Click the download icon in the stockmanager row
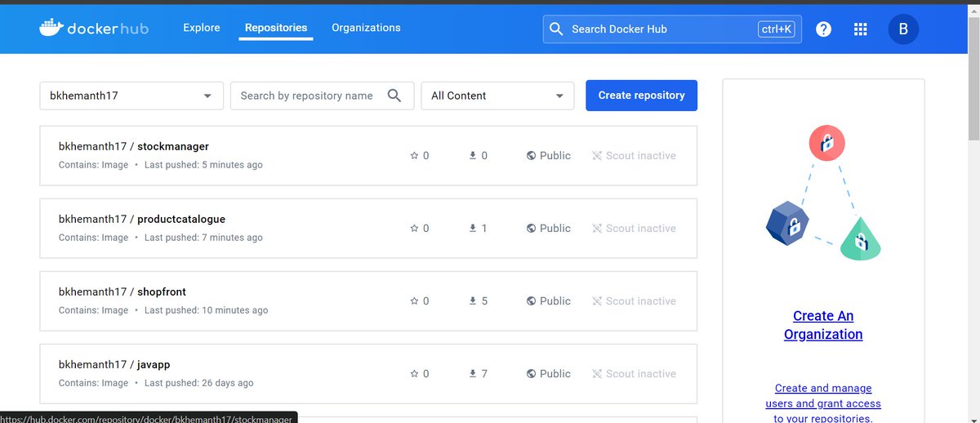 472,155
